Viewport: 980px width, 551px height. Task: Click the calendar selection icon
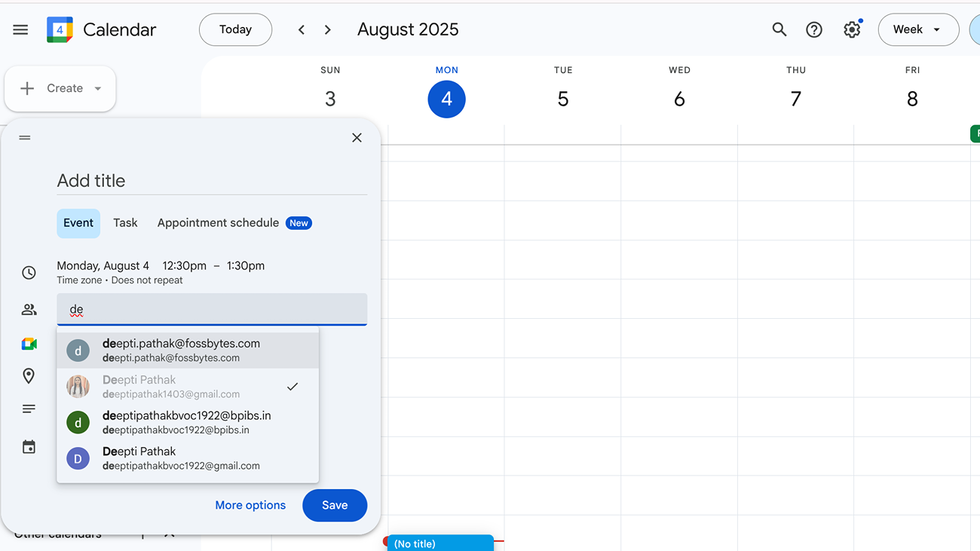coord(29,446)
